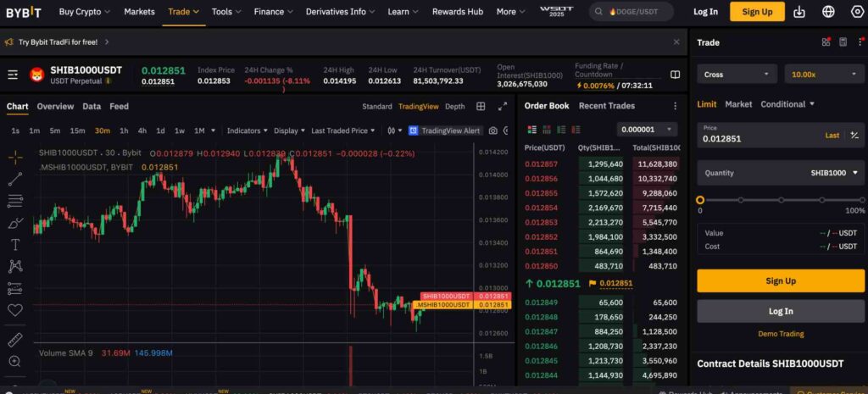868x394 pixels.
Task: Set chart interval to 4h
Action: pyautogui.click(x=142, y=130)
